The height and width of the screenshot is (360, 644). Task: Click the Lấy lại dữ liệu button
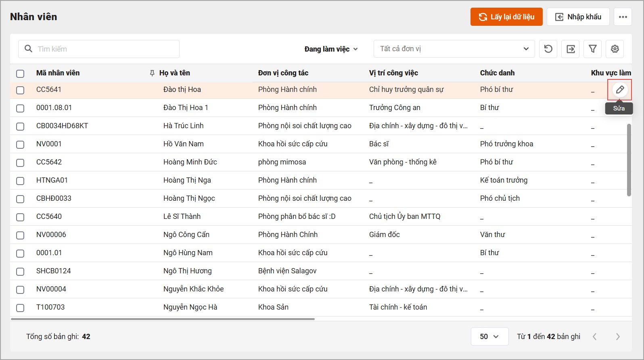[506, 17]
